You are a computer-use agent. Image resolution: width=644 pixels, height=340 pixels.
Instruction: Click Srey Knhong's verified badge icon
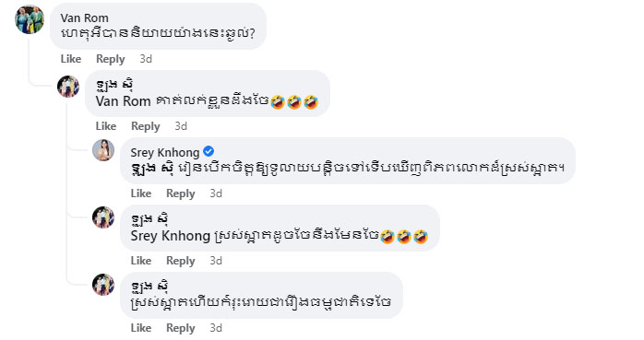(x=209, y=152)
